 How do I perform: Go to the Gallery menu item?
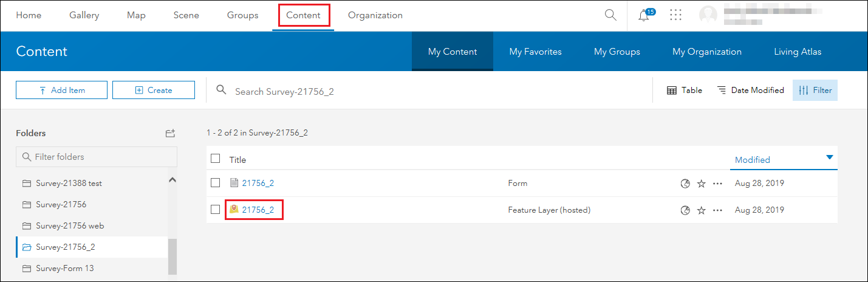point(84,15)
